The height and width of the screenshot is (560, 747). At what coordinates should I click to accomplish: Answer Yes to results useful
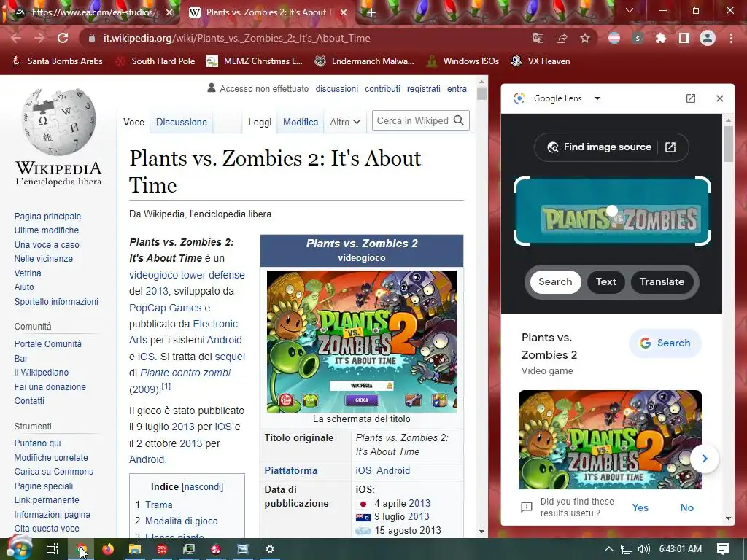640,507
